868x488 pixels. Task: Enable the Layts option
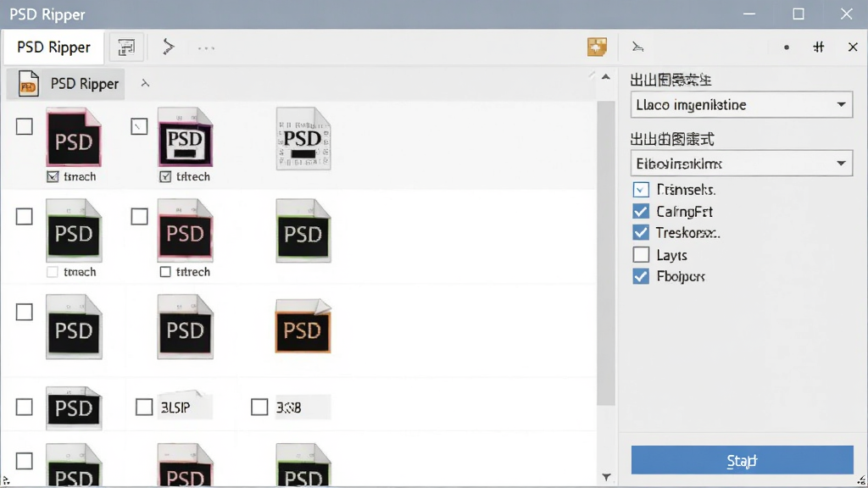pyautogui.click(x=641, y=254)
